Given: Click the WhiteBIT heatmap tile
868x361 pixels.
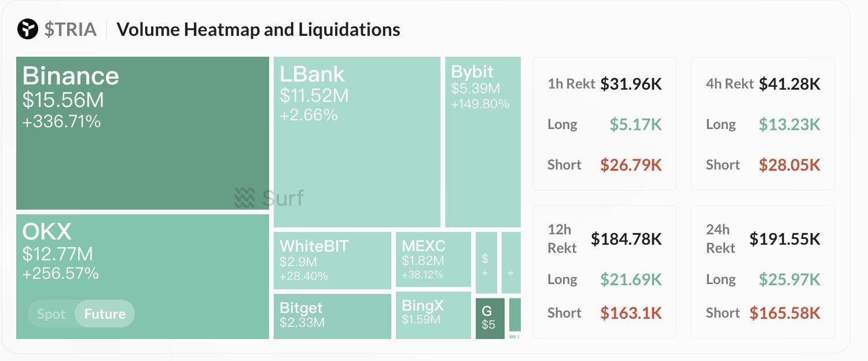Looking at the screenshot, I should (x=332, y=260).
